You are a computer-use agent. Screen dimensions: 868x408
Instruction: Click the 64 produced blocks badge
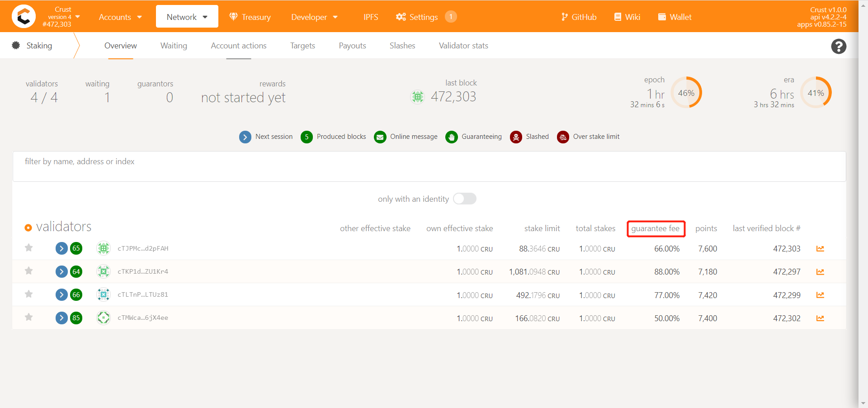76,271
